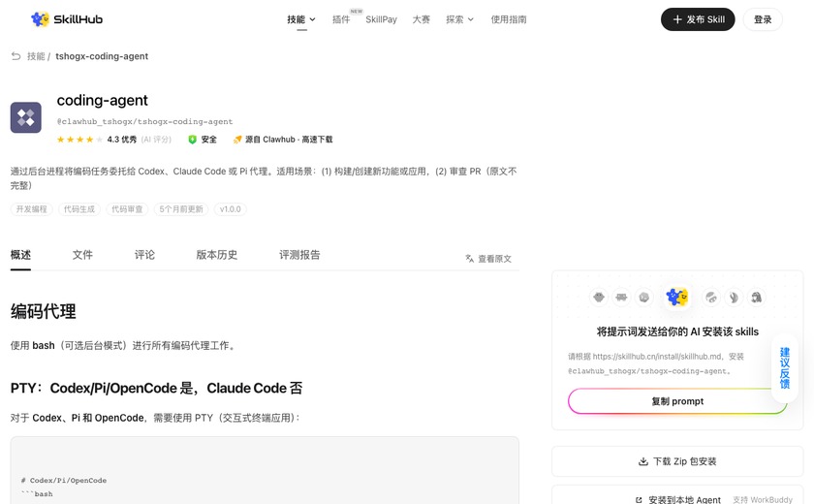
Task: Switch to the 文件 tab
Action: pyautogui.click(x=82, y=255)
